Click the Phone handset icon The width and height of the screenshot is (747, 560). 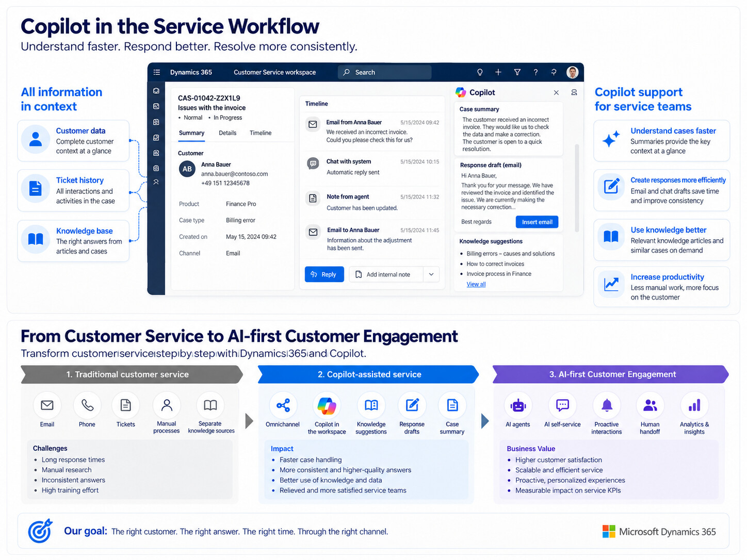point(87,405)
